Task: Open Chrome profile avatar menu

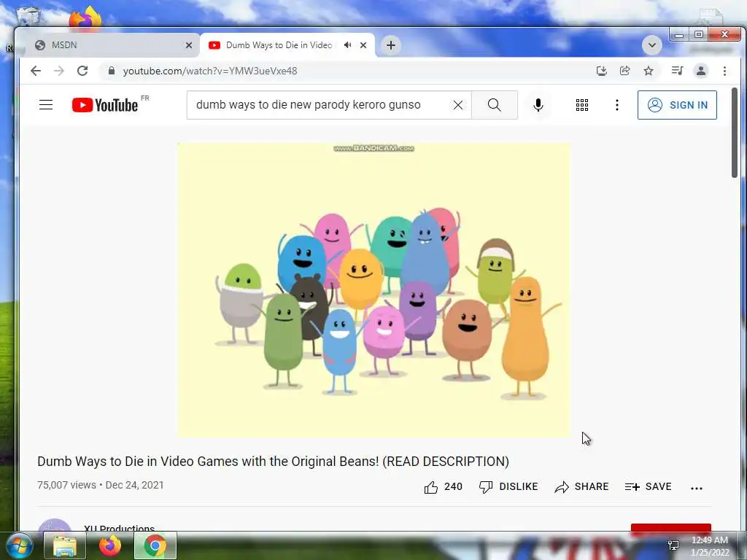Action: [x=701, y=71]
